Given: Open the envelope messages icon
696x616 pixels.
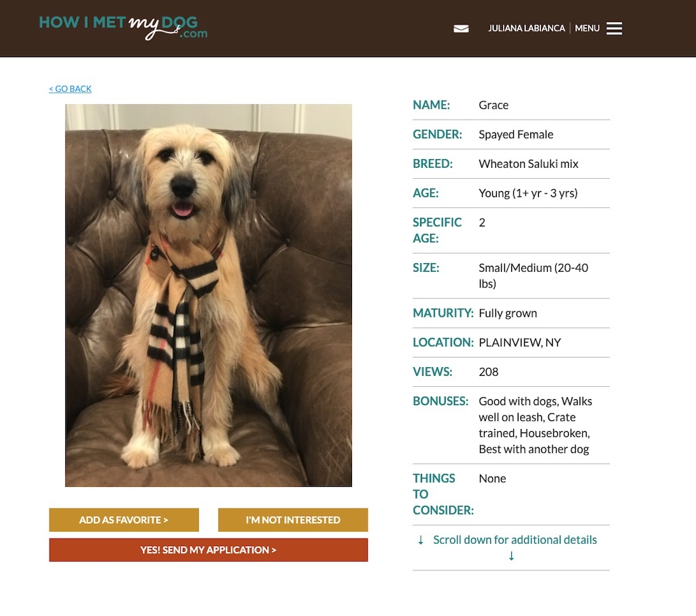Looking at the screenshot, I should pyautogui.click(x=461, y=29).
